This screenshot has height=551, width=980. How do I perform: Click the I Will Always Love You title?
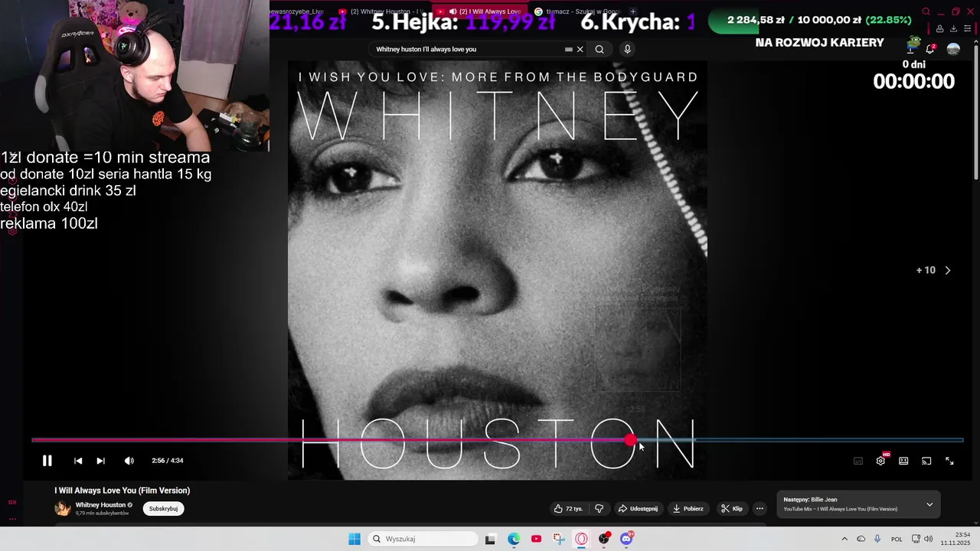pos(122,491)
